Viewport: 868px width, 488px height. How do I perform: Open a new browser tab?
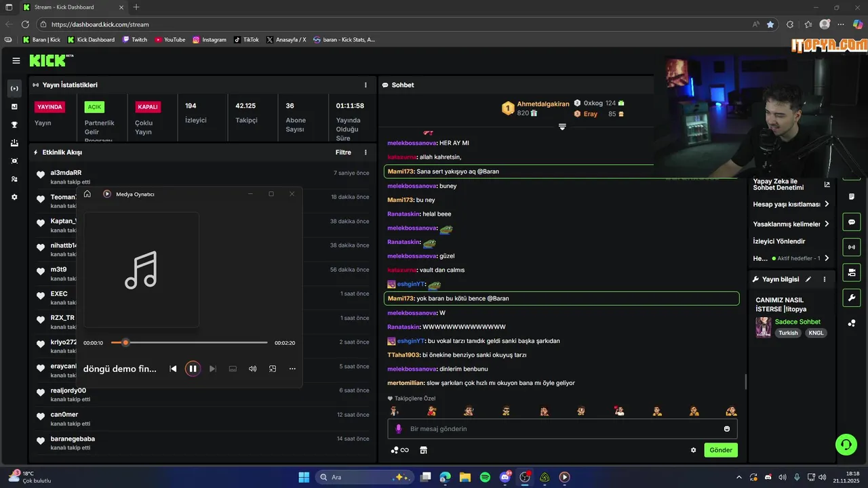(x=136, y=7)
